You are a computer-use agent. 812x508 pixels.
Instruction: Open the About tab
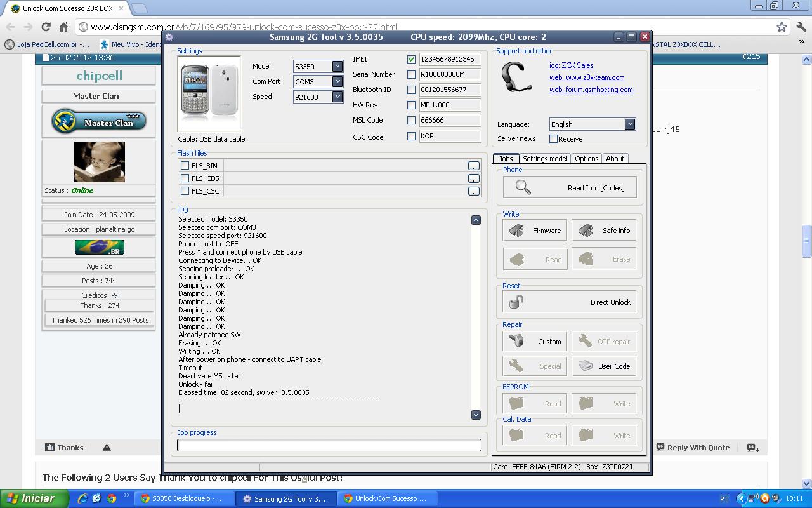[x=615, y=159]
